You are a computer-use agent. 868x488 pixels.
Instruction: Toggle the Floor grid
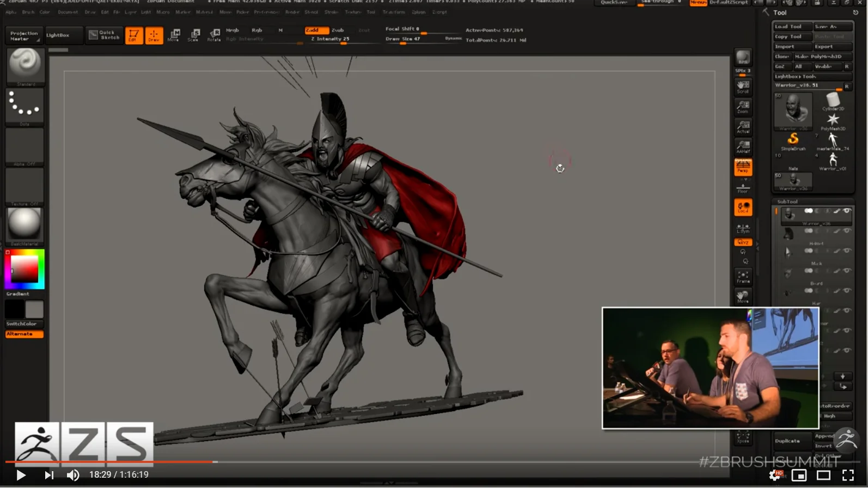[x=743, y=188]
